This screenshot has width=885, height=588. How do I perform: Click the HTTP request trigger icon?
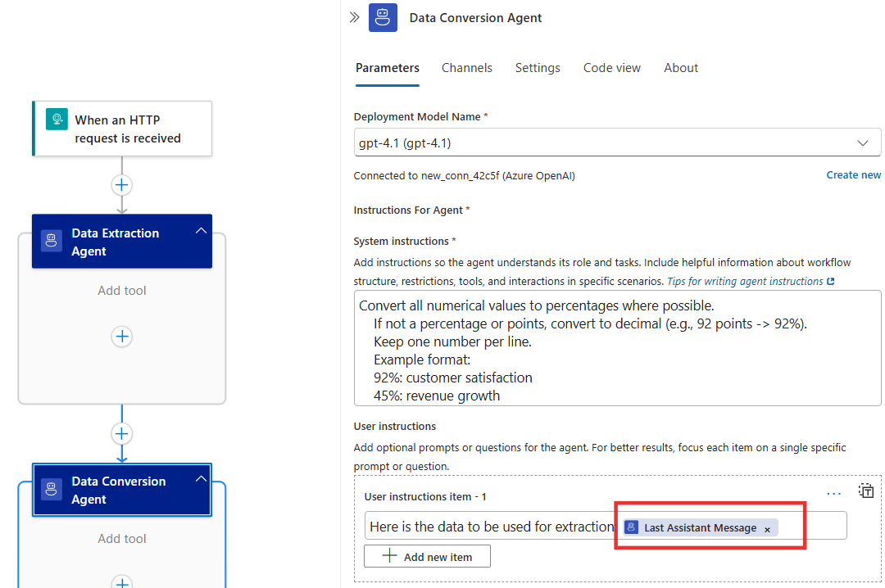(57, 119)
